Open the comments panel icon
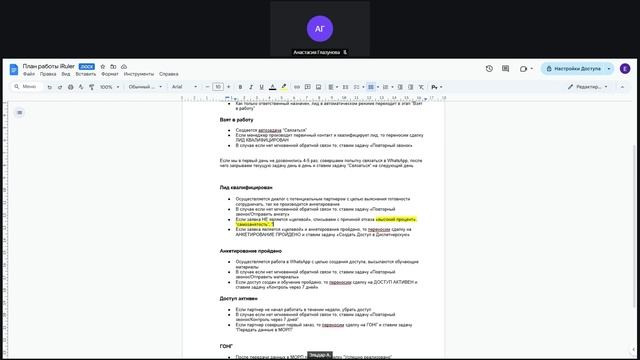This screenshot has width=640, height=360. [505, 69]
